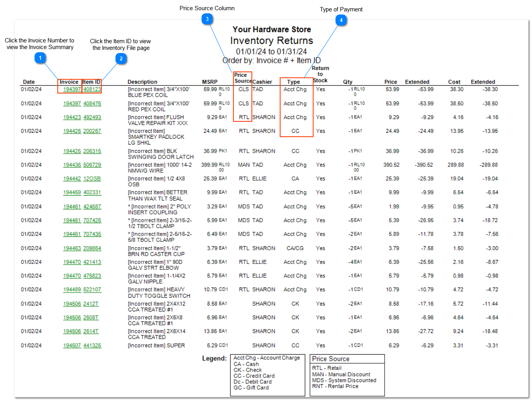The image size is (532, 401).
Task: Open invoice 194426 in the SWINGING DOOR LATCH row
Action: click(72, 151)
